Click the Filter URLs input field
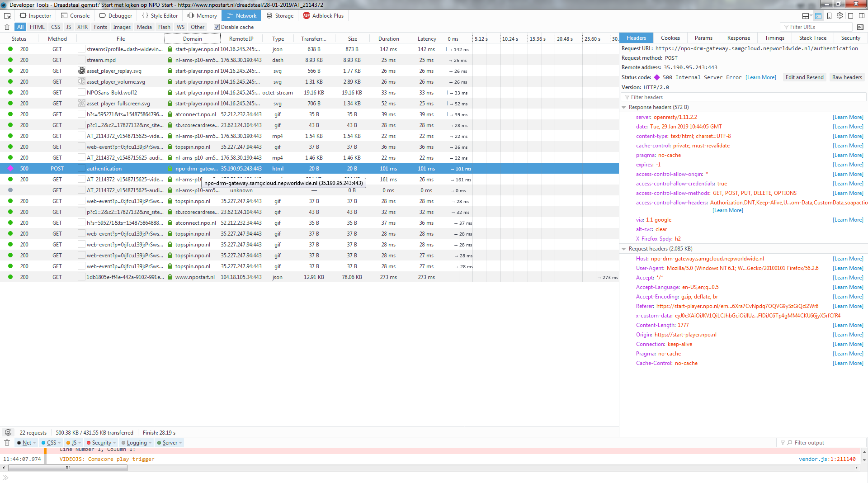Viewport: 868px width, 483px height. pos(817,27)
